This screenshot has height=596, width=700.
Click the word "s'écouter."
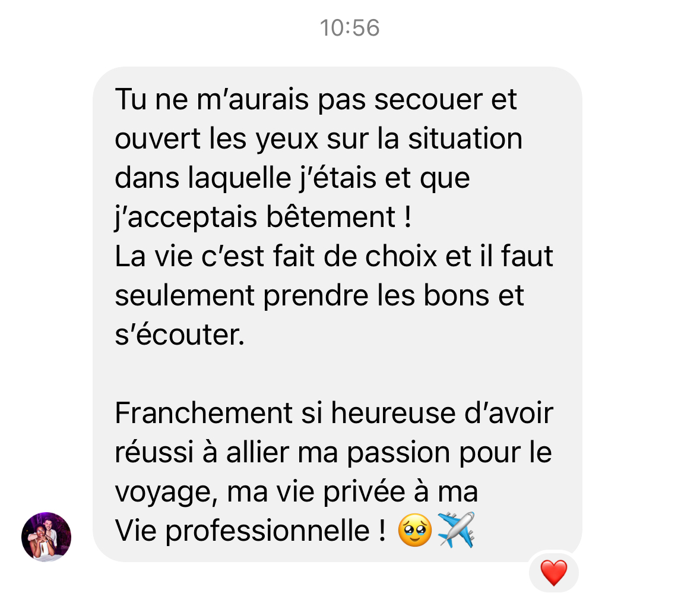[x=180, y=335]
